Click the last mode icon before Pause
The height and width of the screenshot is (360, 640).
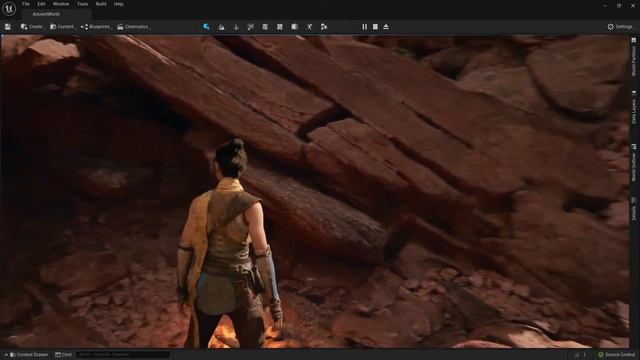tap(324, 27)
